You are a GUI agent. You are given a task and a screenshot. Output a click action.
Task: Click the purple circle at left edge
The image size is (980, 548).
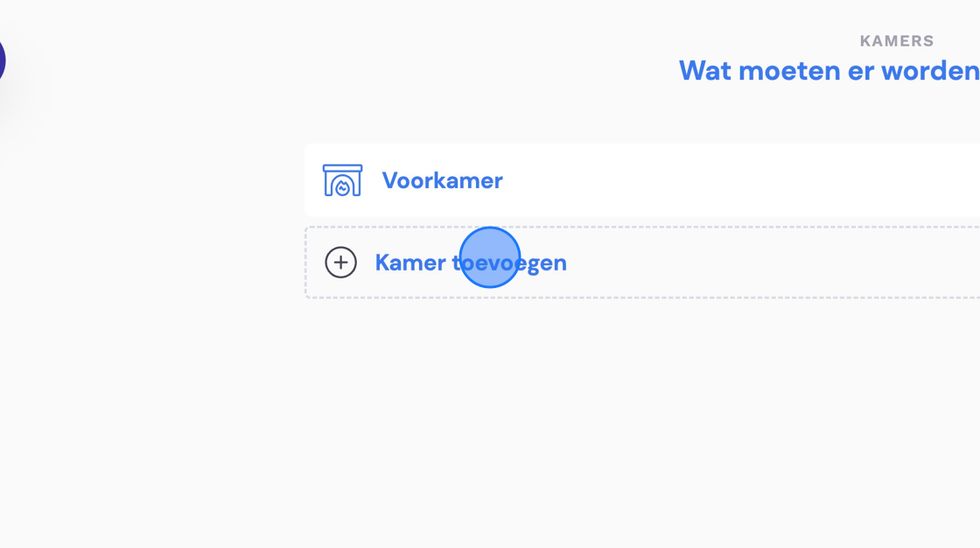2,60
